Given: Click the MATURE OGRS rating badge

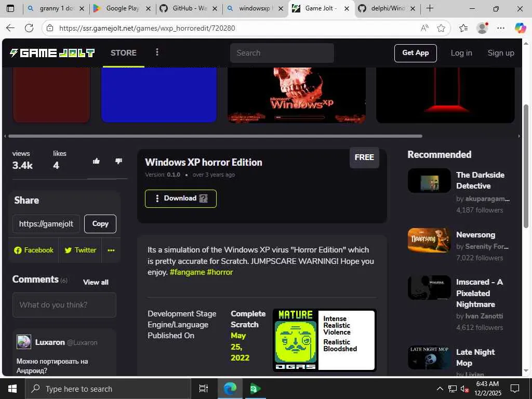Looking at the screenshot, I should pyautogui.click(x=325, y=340).
